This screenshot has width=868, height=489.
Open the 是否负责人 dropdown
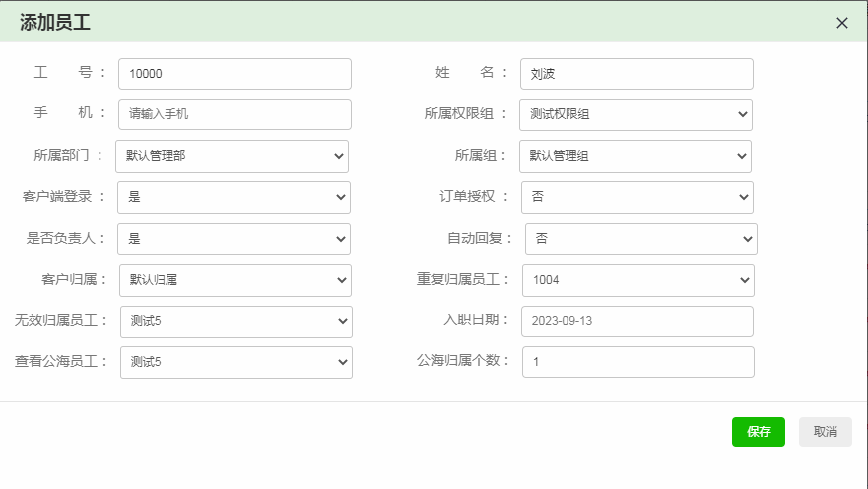point(234,239)
